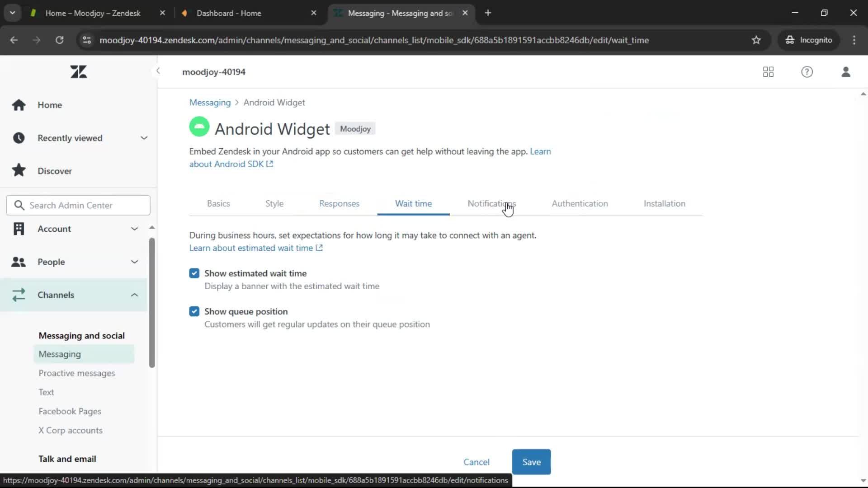
Task: Expand the People section chevron
Action: click(134, 262)
